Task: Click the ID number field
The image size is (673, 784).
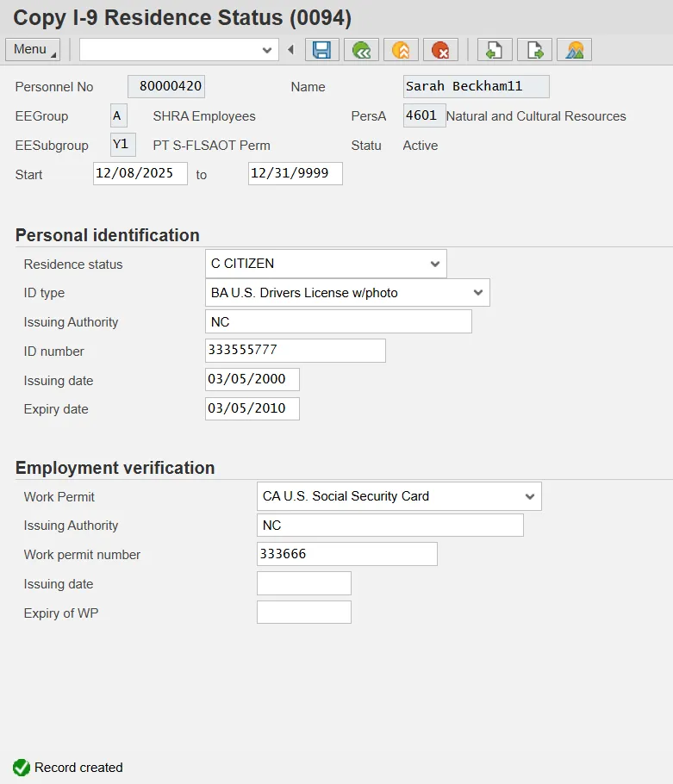Action: tap(295, 351)
